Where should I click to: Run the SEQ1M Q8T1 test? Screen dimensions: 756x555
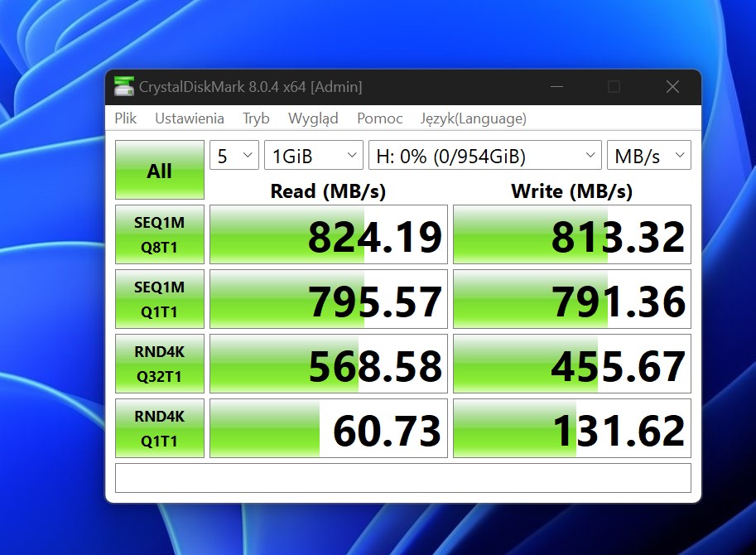coord(160,234)
